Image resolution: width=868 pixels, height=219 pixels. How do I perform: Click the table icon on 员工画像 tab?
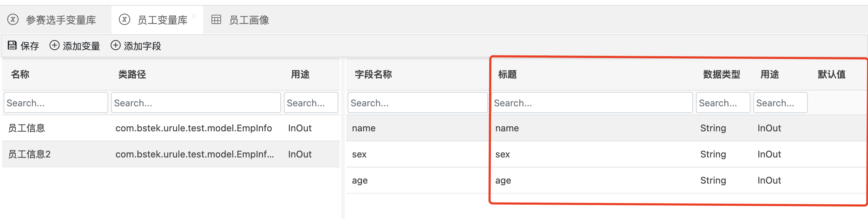pyautogui.click(x=216, y=19)
